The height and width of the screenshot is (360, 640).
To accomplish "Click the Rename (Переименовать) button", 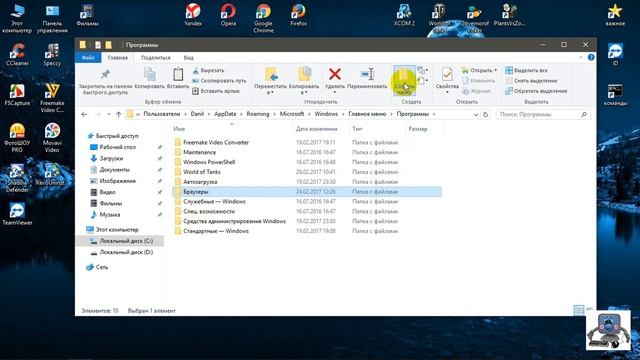I will [x=367, y=79].
